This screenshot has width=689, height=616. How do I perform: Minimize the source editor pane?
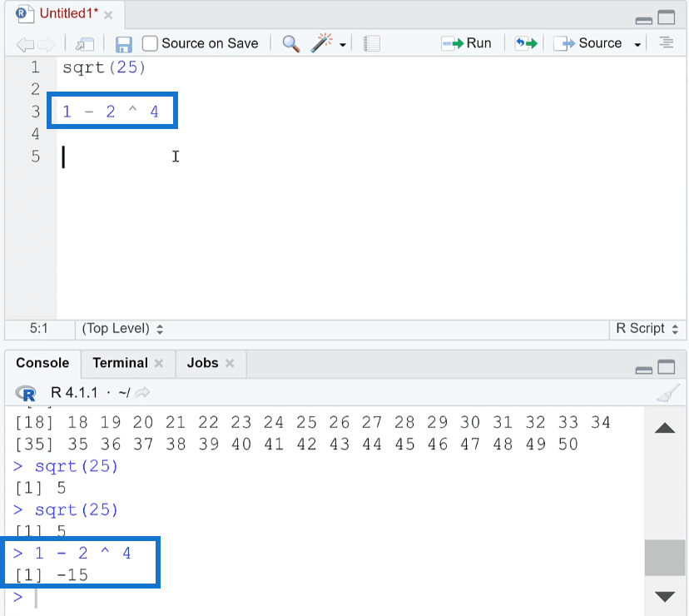[x=644, y=20]
